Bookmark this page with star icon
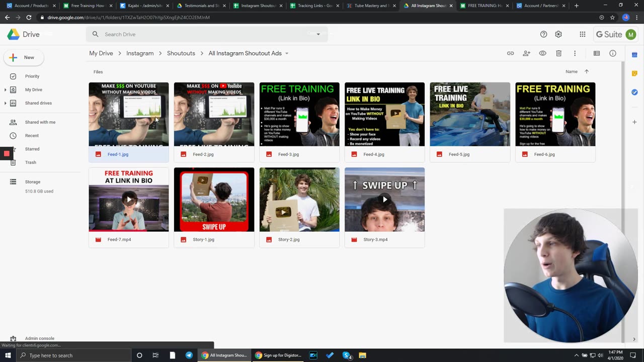This screenshot has width=644, height=362. click(612, 17)
